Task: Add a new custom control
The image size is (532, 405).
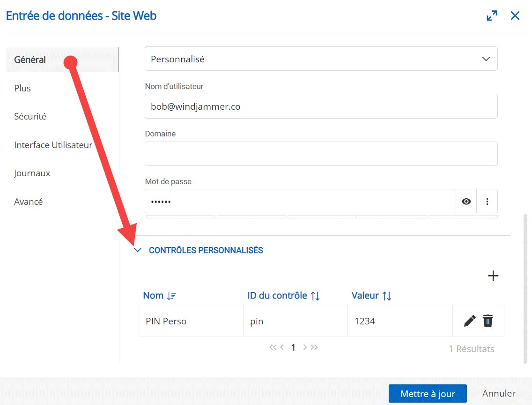Action: click(493, 276)
